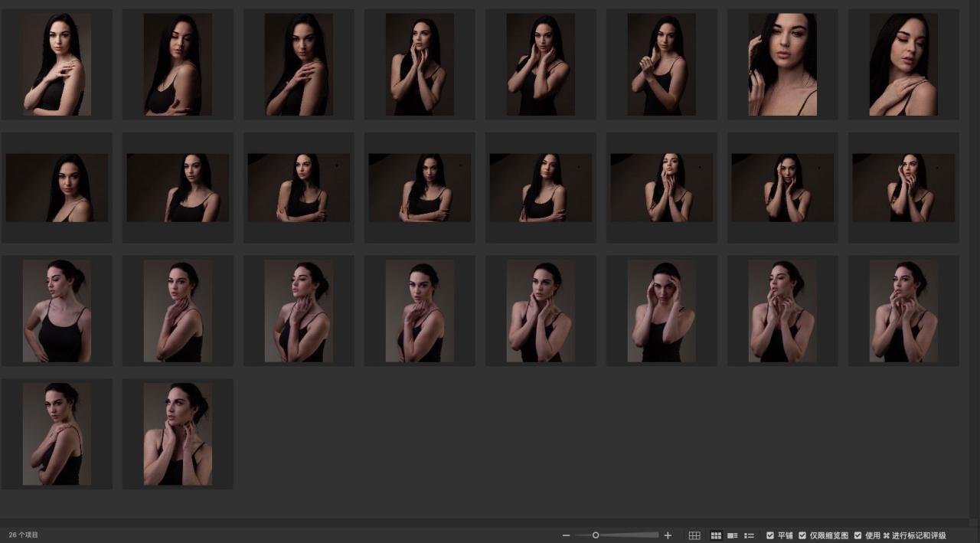This screenshot has width=980, height=543.
Task: Select first thumbnail in the bottom row
Action: [57, 434]
